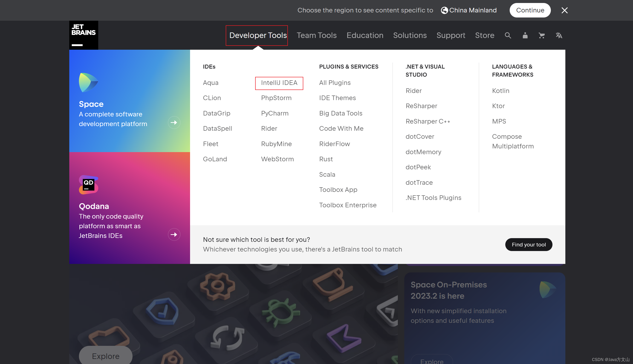This screenshot has width=633, height=364.
Task: Click the language/translation icon
Action: click(x=559, y=35)
